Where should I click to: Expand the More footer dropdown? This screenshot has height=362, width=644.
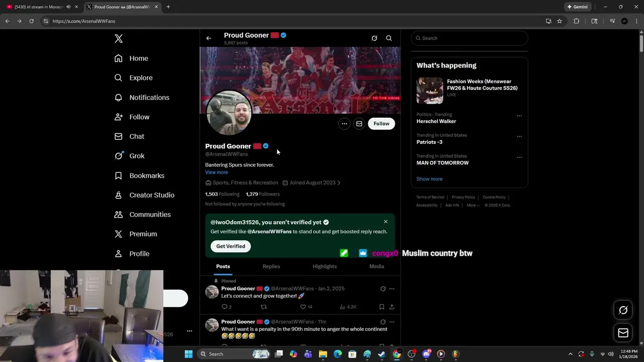473,205
